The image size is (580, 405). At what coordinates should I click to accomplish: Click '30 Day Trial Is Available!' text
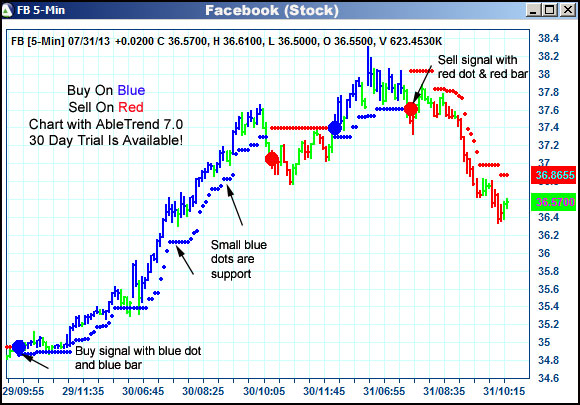tap(106, 141)
